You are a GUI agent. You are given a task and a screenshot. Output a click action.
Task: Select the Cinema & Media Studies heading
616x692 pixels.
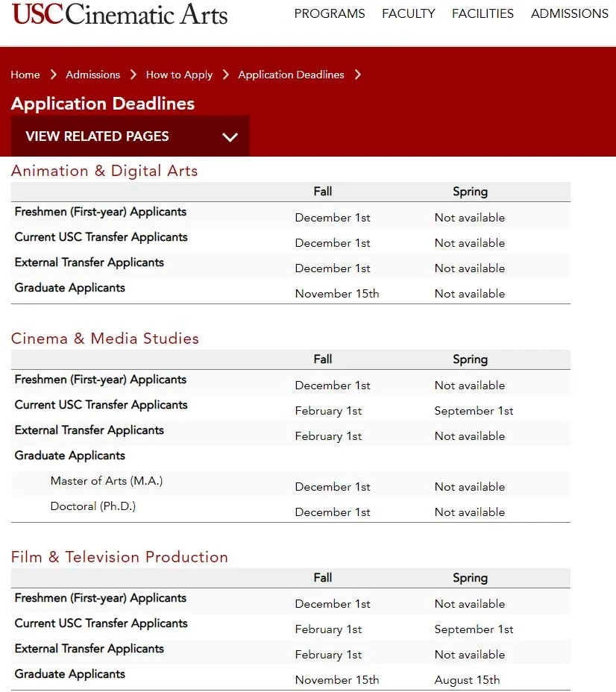pos(105,339)
